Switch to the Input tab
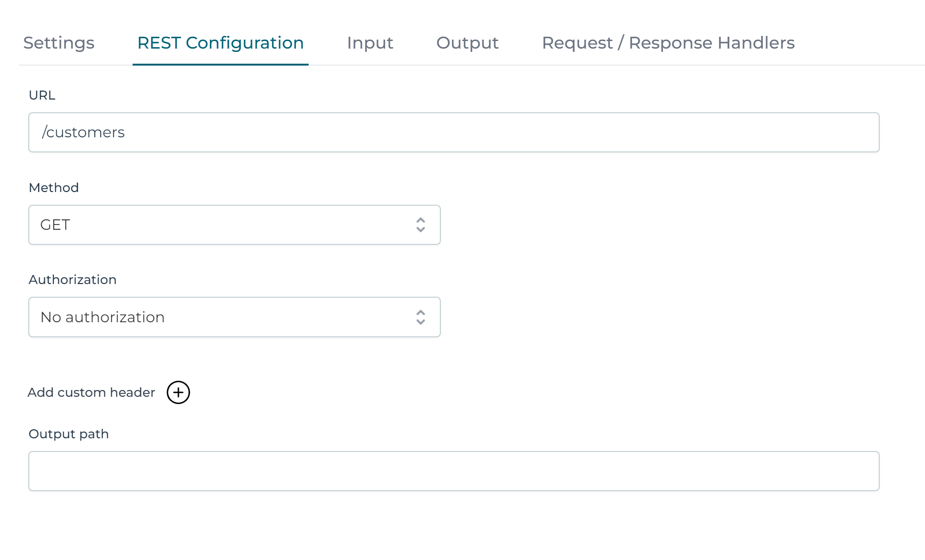 tap(370, 43)
